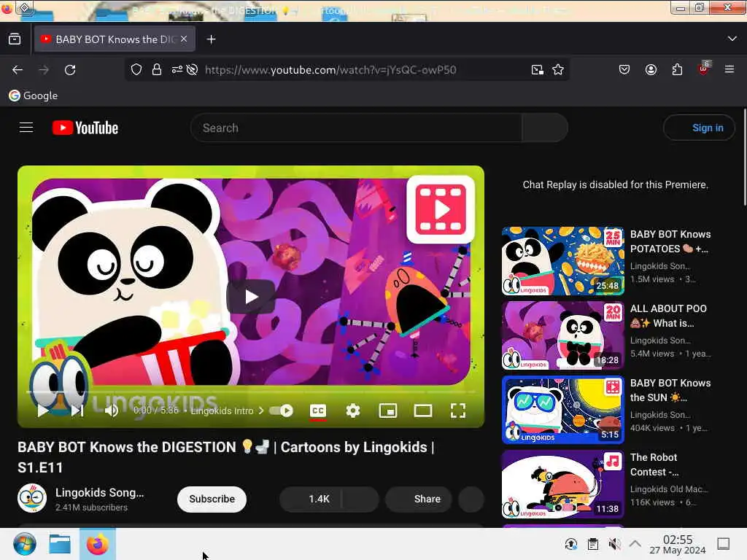Open uBlock Origin extension icon

click(x=703, y=69)
